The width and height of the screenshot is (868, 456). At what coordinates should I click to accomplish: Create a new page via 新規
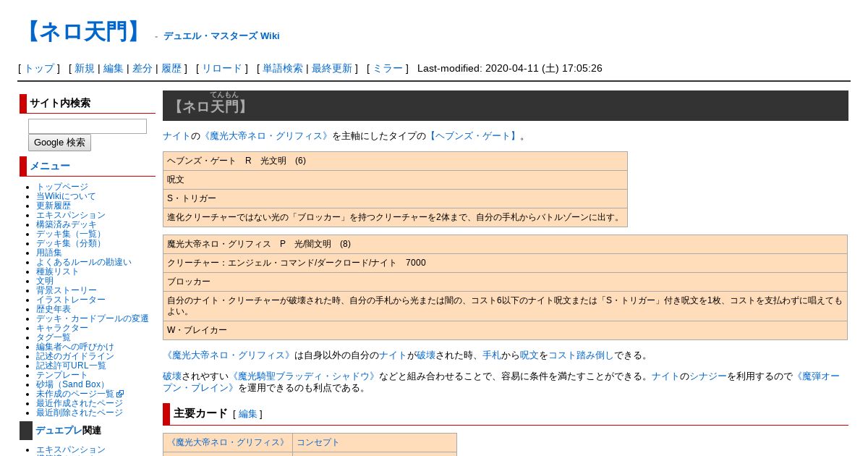[85, 68]
